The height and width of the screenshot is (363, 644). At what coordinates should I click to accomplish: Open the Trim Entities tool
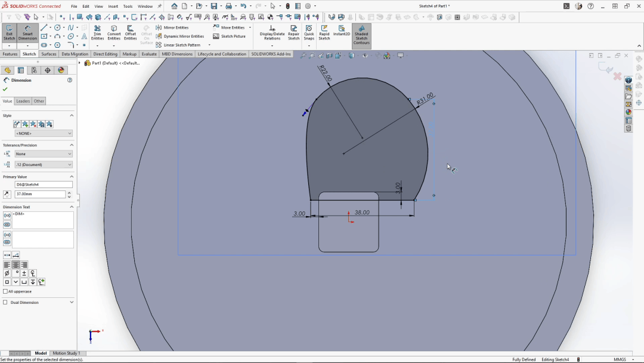[97, 33]
